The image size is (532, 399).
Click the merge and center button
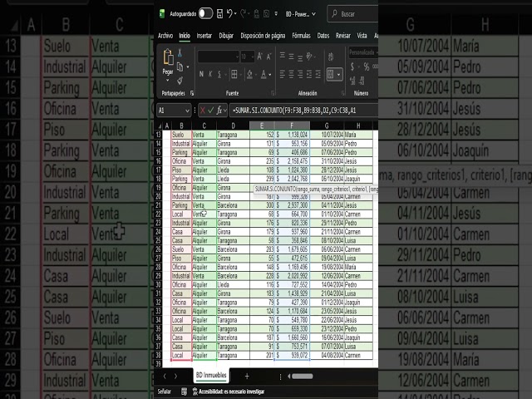tap(333, 74)
